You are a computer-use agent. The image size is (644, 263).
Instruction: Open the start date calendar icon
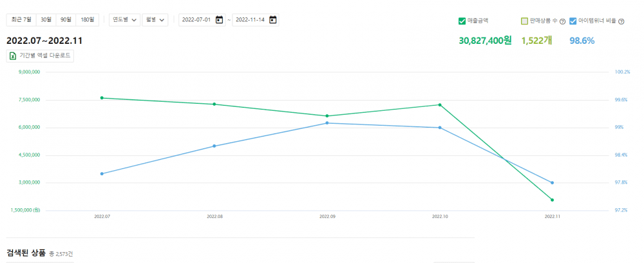(220, 20)
